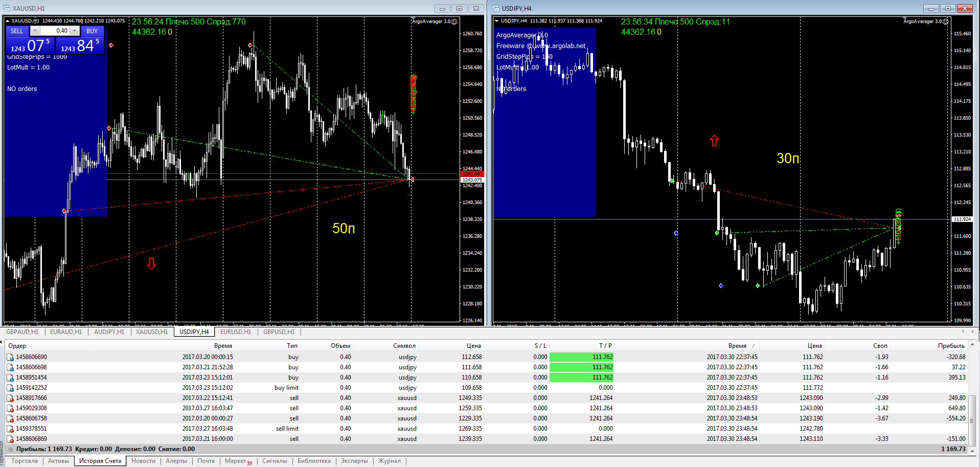Click the XAUUSD,H1 chart window title icon
Image resolution: width=980 pixels, height=467 pixels.
click(7, 8)
